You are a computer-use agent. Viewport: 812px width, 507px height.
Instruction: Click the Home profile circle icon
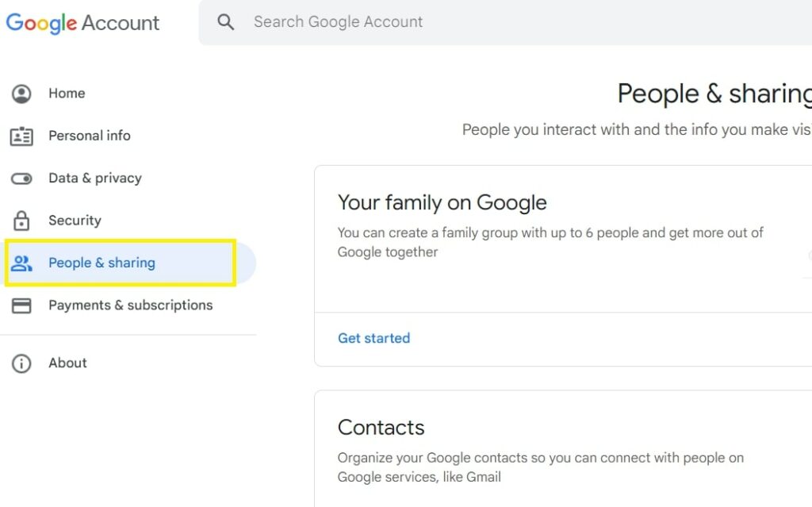[21, 94]
